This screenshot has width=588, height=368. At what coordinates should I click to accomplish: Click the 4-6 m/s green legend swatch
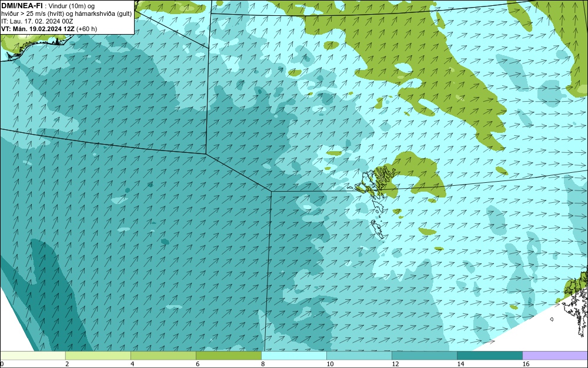pyautogui.click(x=163, y=356)
